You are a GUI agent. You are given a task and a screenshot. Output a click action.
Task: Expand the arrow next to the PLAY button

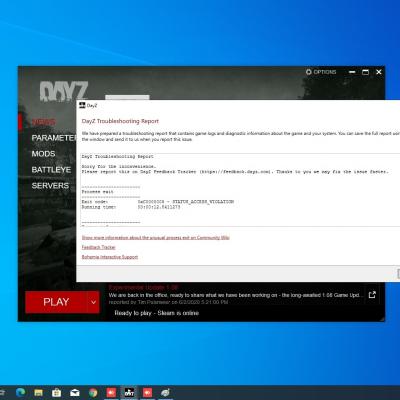[x=93, y=302]
